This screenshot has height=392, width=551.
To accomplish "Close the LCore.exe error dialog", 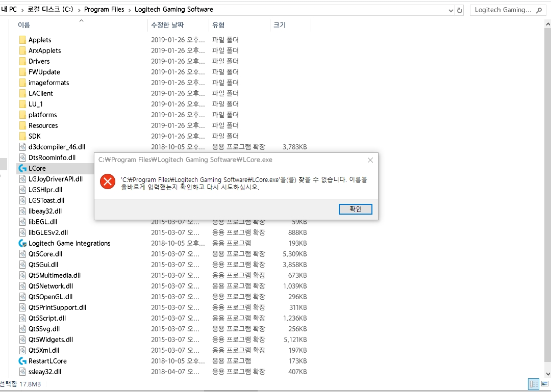I will [x=370, y=160].
